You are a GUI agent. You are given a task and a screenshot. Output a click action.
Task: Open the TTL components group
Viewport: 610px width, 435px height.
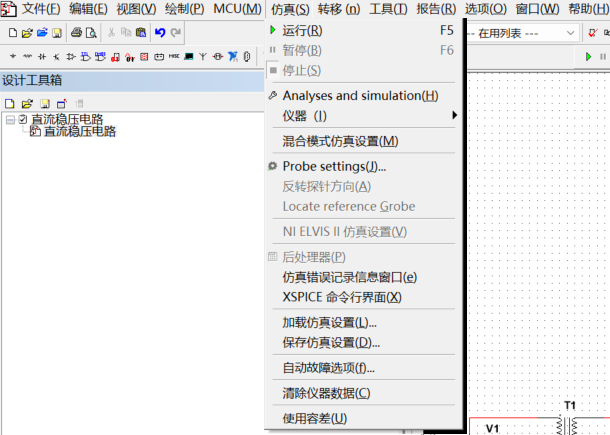(85, 57)
